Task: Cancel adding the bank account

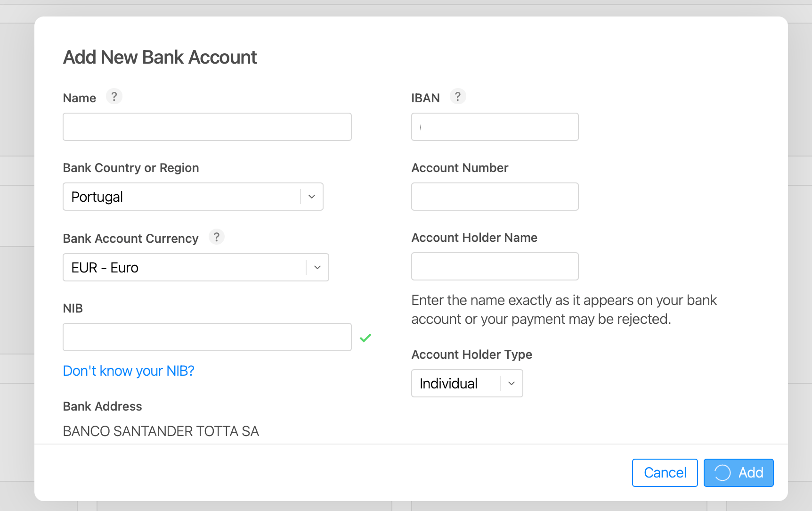Action: point(665,472)
